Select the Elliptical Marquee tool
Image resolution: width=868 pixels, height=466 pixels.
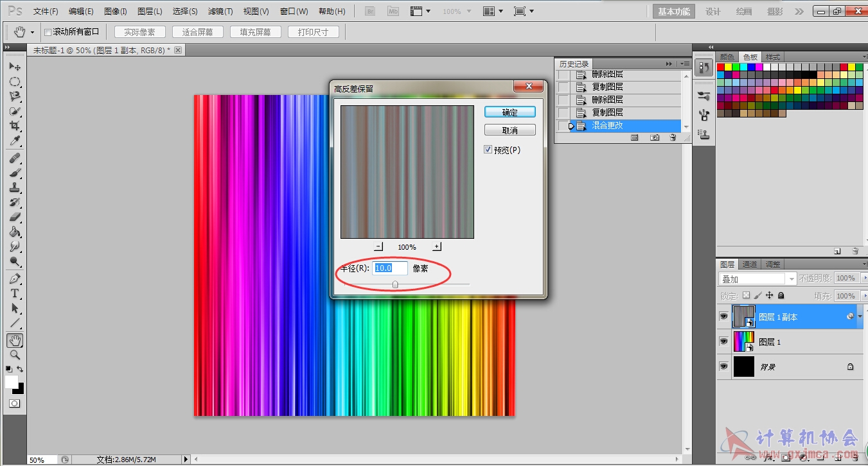point(15,82)
